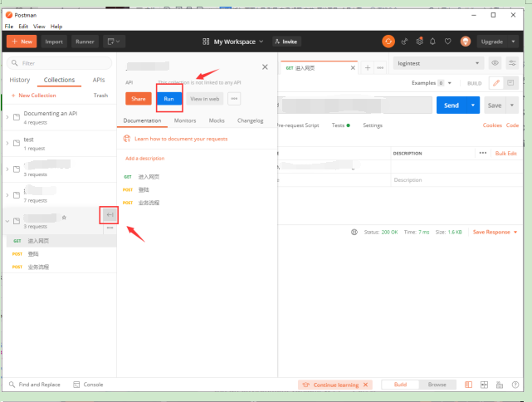Screen dimensions: 532x402
Task: Expand the test collection
Action: [7, 143]
